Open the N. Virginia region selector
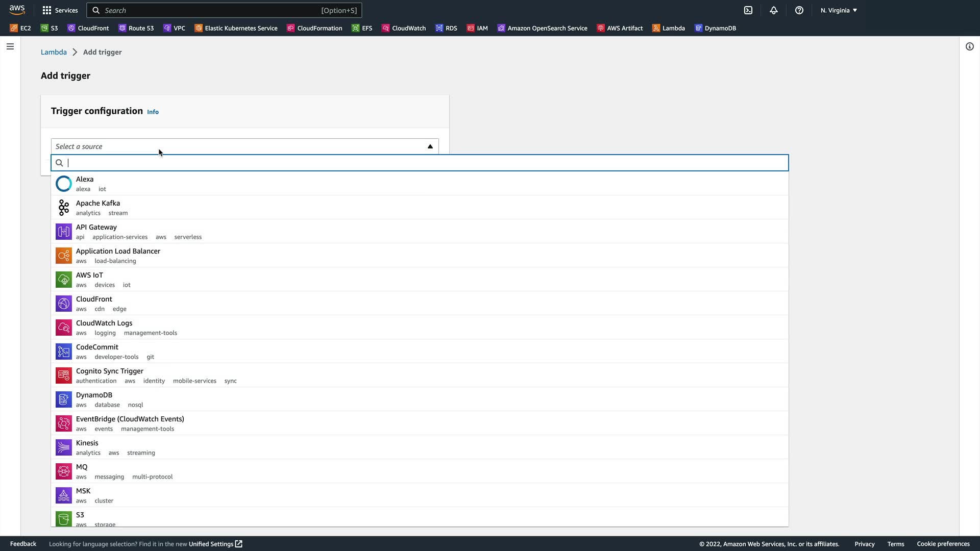Image resolution: width=980 pixels, height=551 pixels. click(x=839, y=10)
